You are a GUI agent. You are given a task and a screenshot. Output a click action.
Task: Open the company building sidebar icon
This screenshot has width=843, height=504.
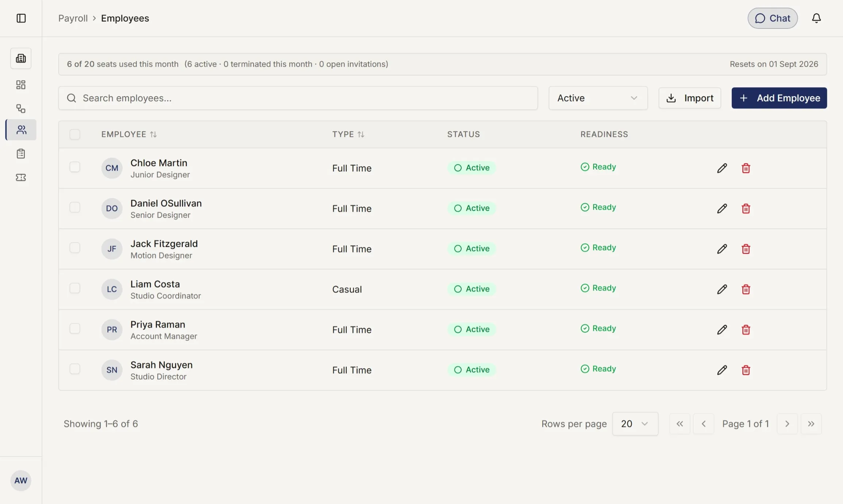pyautogui.click(x=21, y=58)
